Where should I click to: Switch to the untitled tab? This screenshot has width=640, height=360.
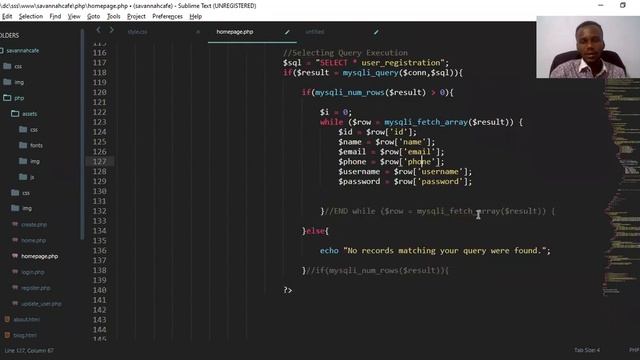pyautogui.click(x=315, y=32)
